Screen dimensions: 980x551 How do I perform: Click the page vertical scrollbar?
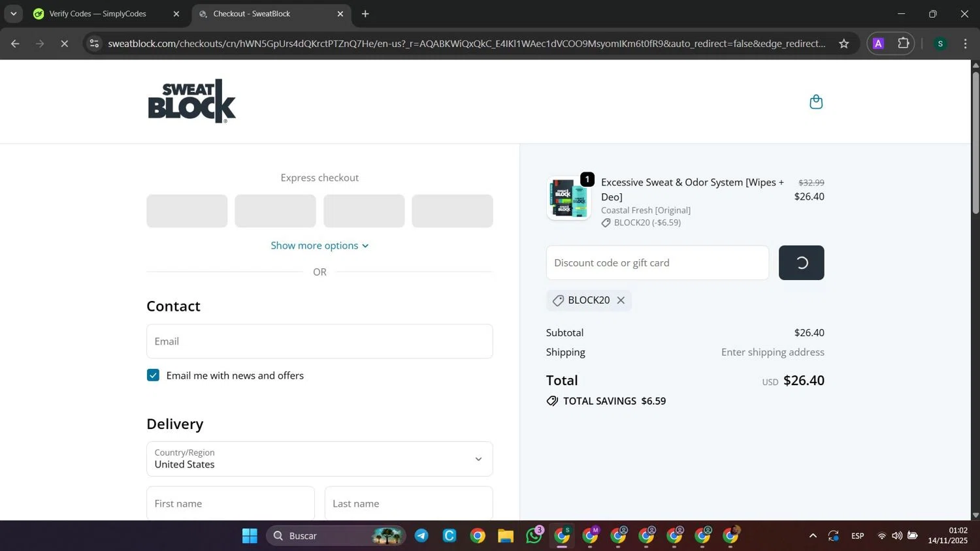975,143
